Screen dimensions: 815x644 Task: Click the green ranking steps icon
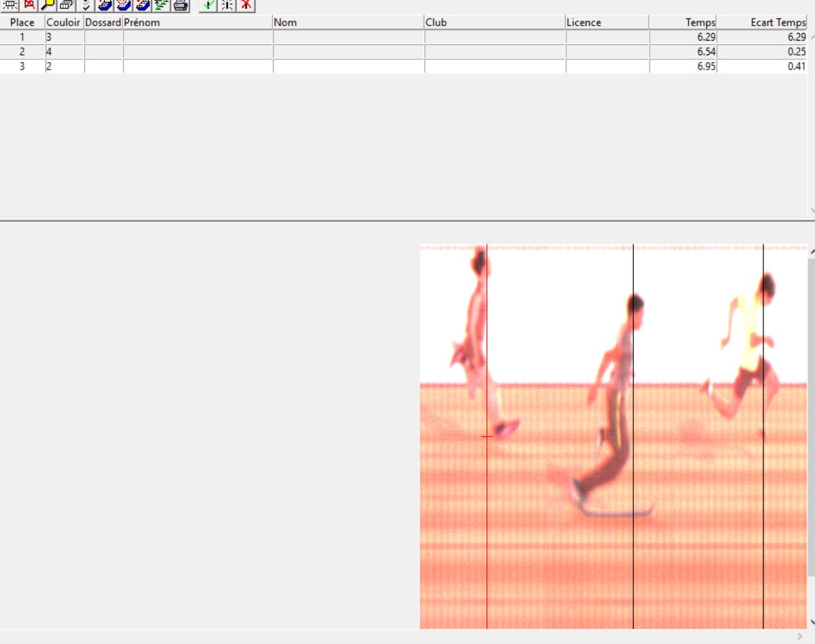pos(161,6)
